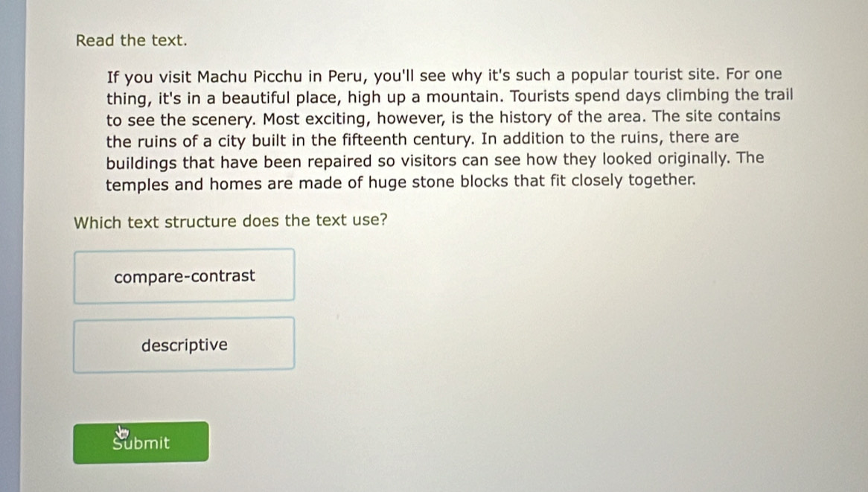Select the compare-contrast answer choice

point(184,275)
